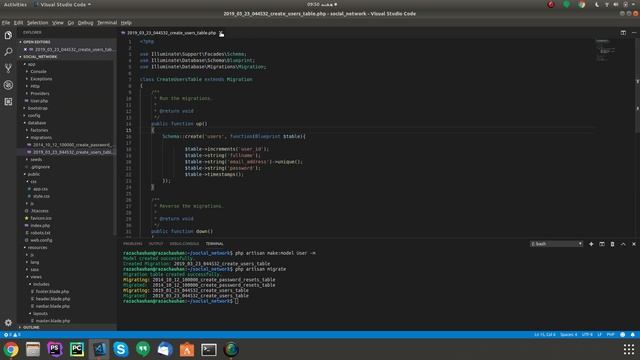Viewport: 640px width, 360px height.
Task: Open the Debug menu
Action: [x=85, y=23]
